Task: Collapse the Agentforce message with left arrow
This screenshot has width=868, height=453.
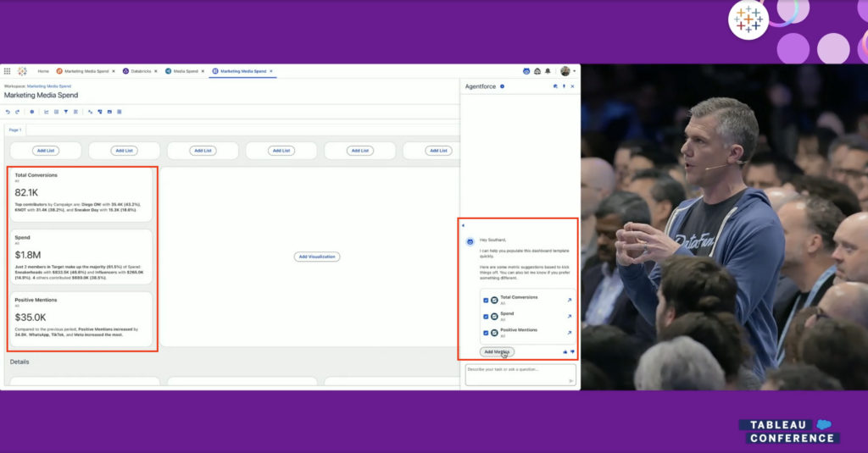Action: tap(463, 226)
